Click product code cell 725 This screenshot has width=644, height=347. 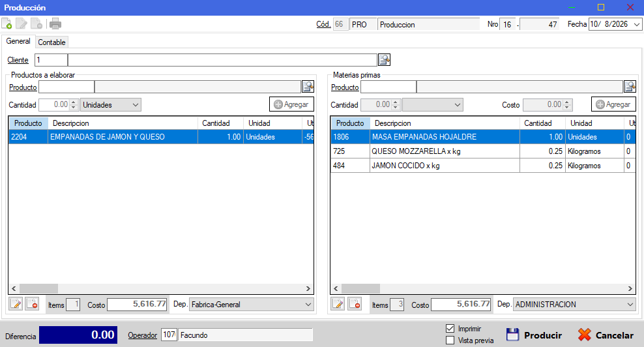pyautogui.click(x=350, y=151)
